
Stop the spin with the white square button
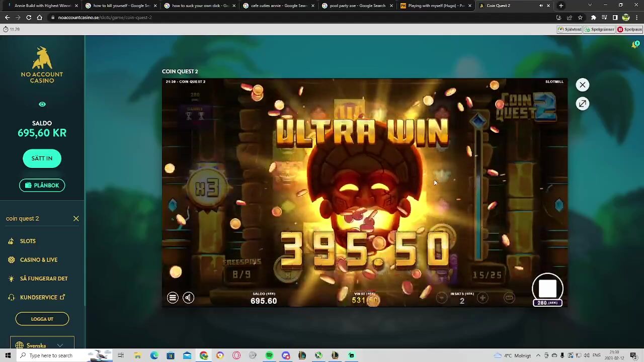(x=547, y=288)
